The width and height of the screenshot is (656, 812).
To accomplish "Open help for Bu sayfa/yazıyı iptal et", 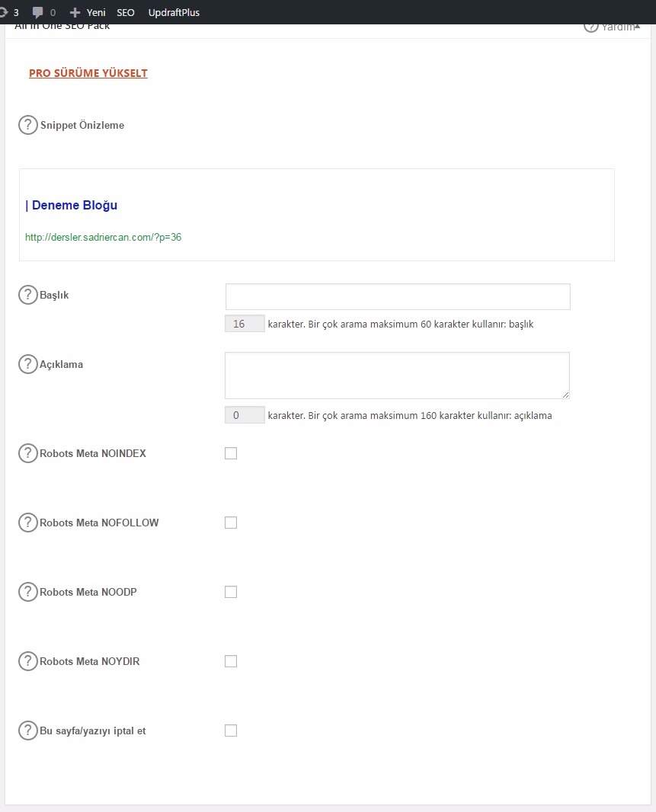I will 28,730.
